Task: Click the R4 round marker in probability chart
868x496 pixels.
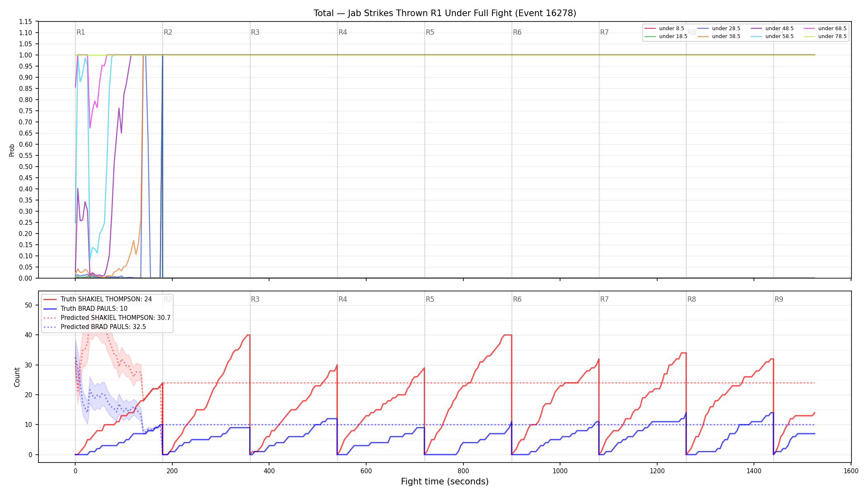Action: pos(343,32)
